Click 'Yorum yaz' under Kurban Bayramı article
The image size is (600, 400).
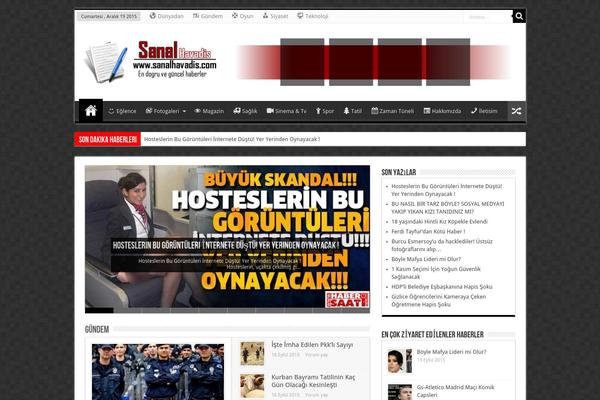[x=316, y=395]
